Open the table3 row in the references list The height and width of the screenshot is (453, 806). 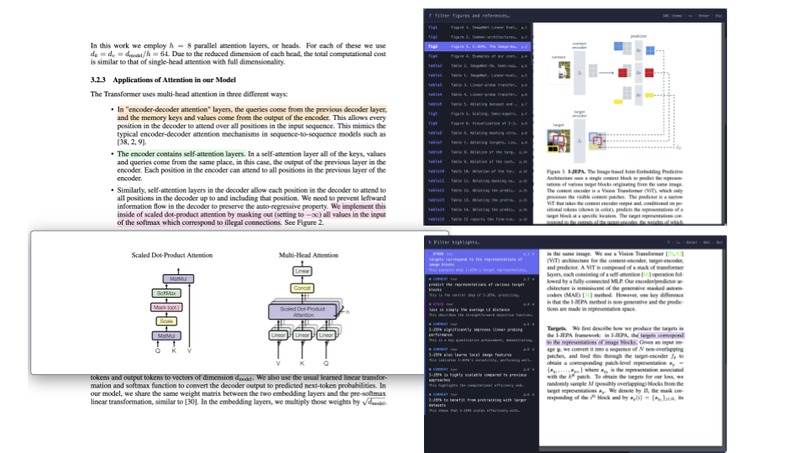point(478,85)
